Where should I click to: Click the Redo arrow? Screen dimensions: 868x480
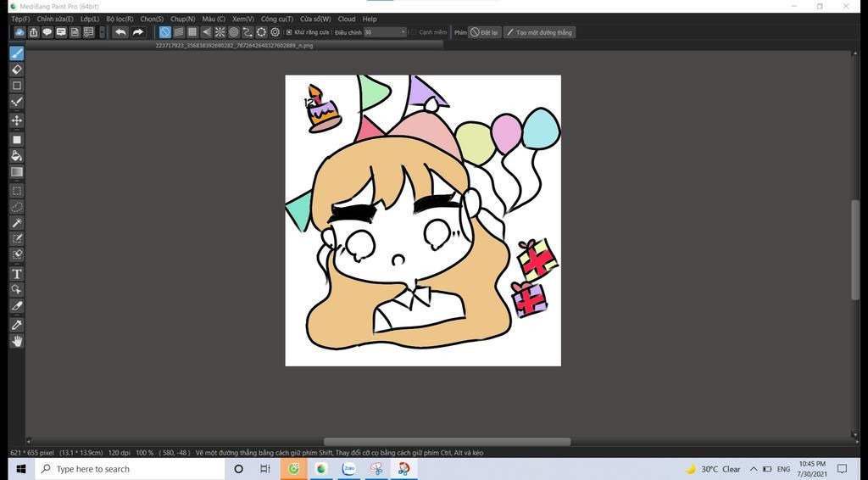point(138,32)
